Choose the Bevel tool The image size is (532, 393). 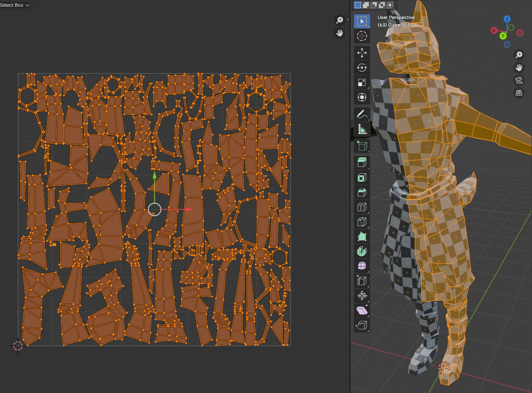click(362, 192)
